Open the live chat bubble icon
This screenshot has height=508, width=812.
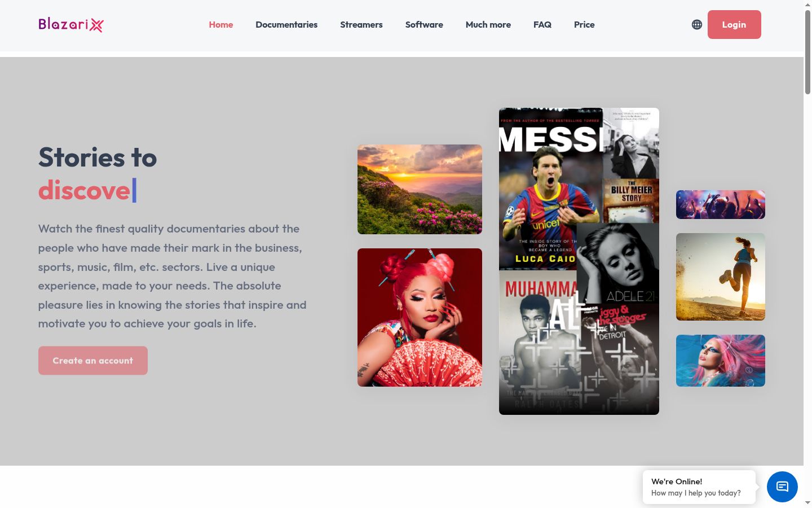[782, 487]
